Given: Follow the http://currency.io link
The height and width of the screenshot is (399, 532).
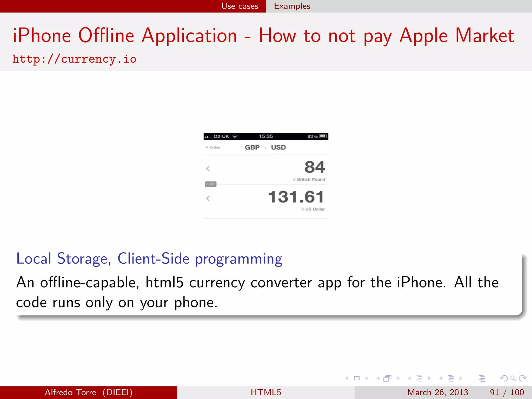Looking at the screenshot, I should tap(74, 59).
